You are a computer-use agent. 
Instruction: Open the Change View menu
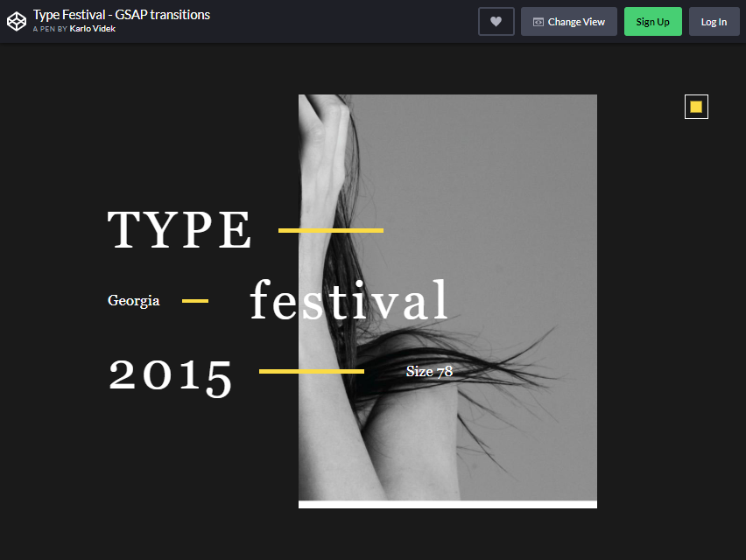569,21
